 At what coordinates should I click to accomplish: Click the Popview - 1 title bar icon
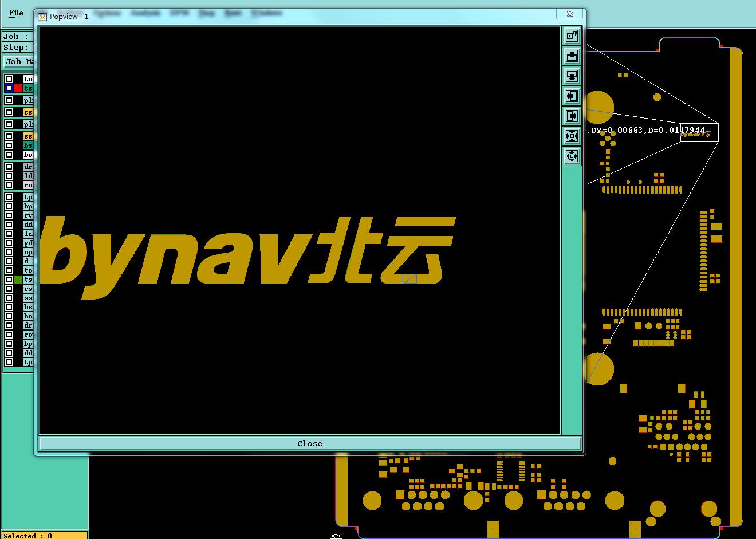tap(42, 17)
